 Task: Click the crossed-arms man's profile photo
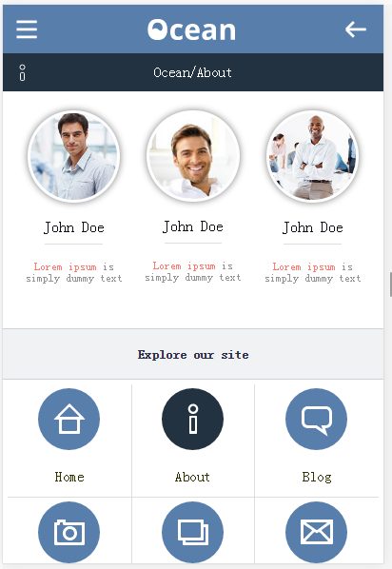point(312,156)
